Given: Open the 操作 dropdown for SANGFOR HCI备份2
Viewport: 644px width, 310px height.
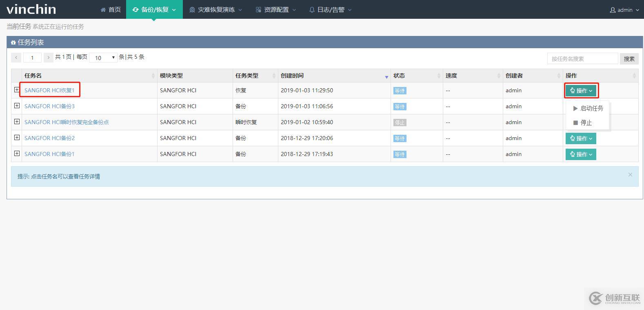Looking at the screenshot, I should [x=581, y=138].
